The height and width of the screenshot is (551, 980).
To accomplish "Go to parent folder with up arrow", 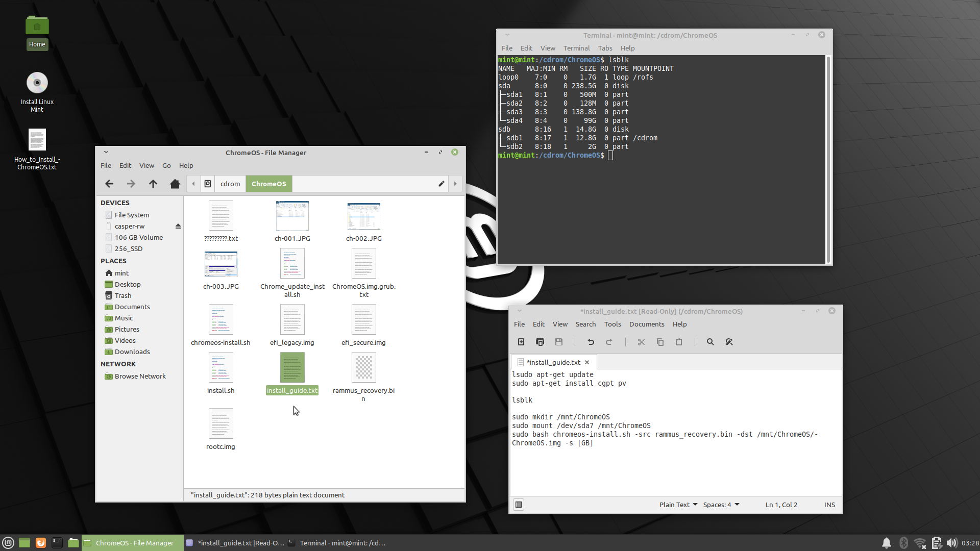I will click(153, 184).
